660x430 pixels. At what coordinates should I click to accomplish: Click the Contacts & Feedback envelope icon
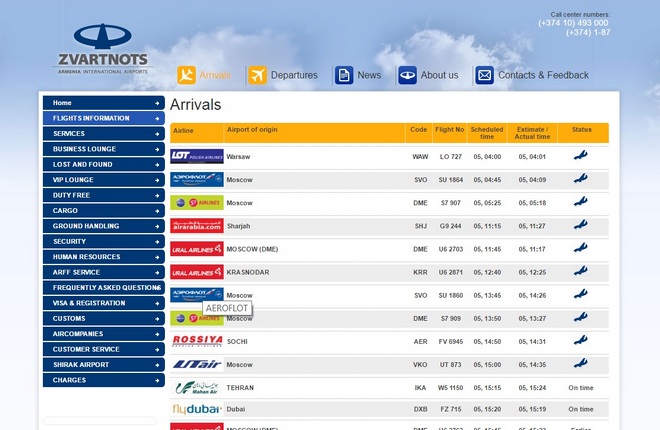484,75
